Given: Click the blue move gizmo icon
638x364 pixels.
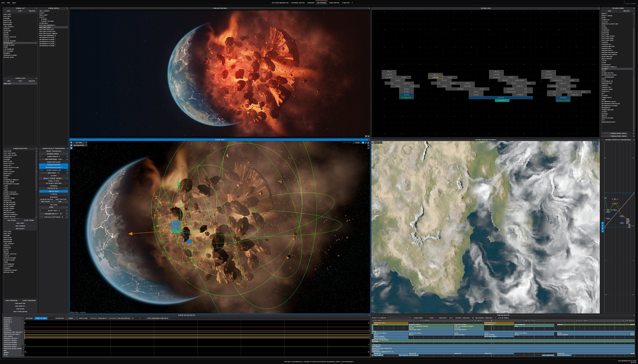Looking at the screenshot, I should [x=363, y=143].
